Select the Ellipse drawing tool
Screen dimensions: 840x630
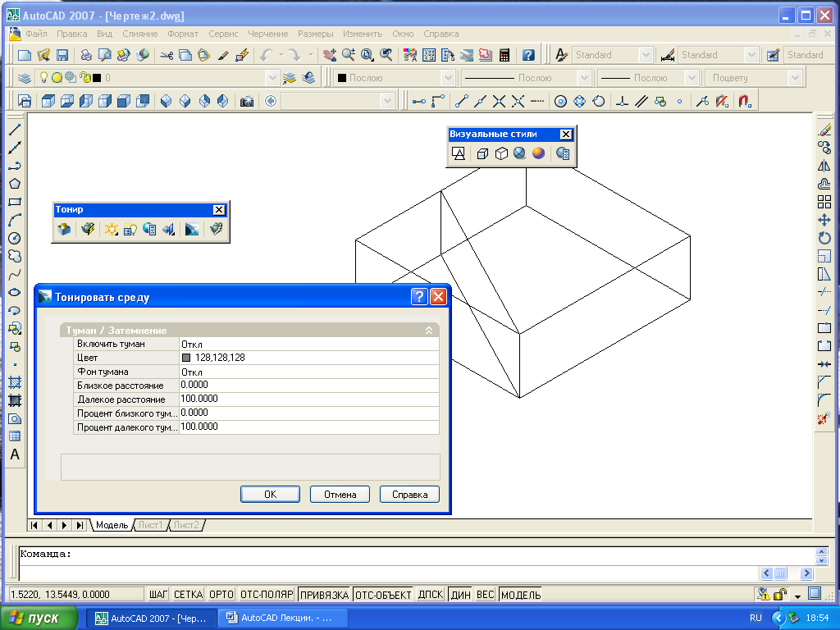15,293
